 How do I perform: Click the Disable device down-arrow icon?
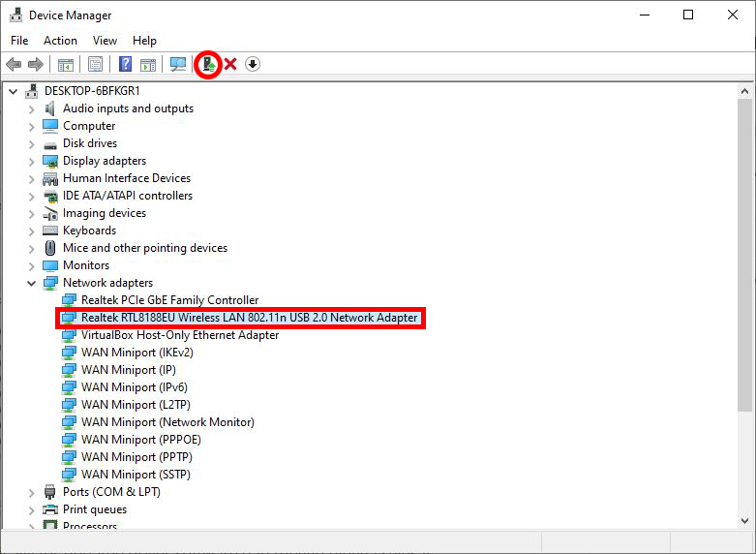click(253, 64)
